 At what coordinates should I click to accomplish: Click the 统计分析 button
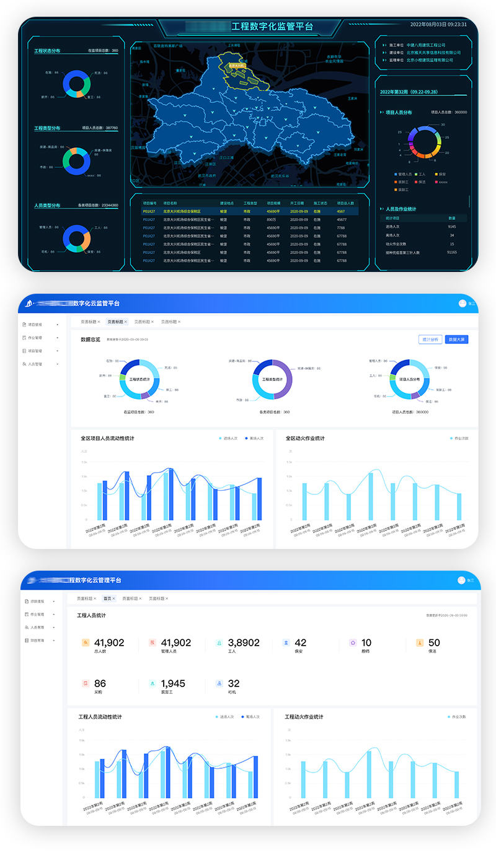pos(430,340)
